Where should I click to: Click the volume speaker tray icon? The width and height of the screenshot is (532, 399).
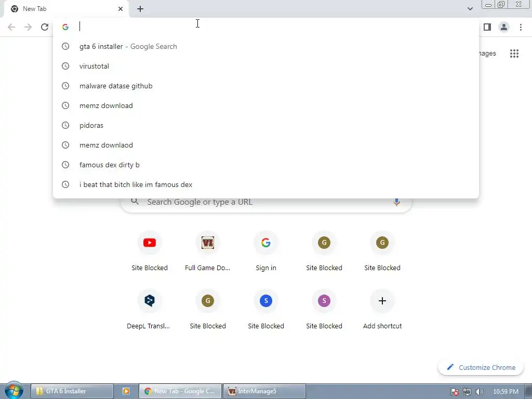pos(479,392)
